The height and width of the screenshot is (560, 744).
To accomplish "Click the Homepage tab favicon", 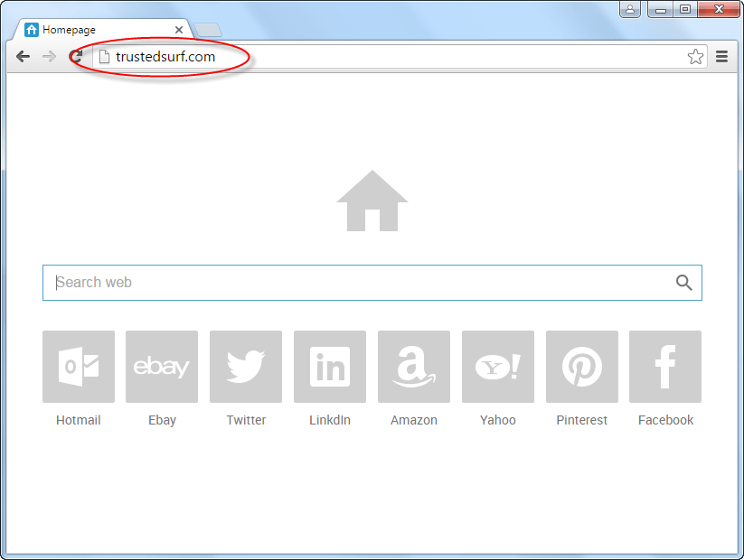I will click(32, 30).
